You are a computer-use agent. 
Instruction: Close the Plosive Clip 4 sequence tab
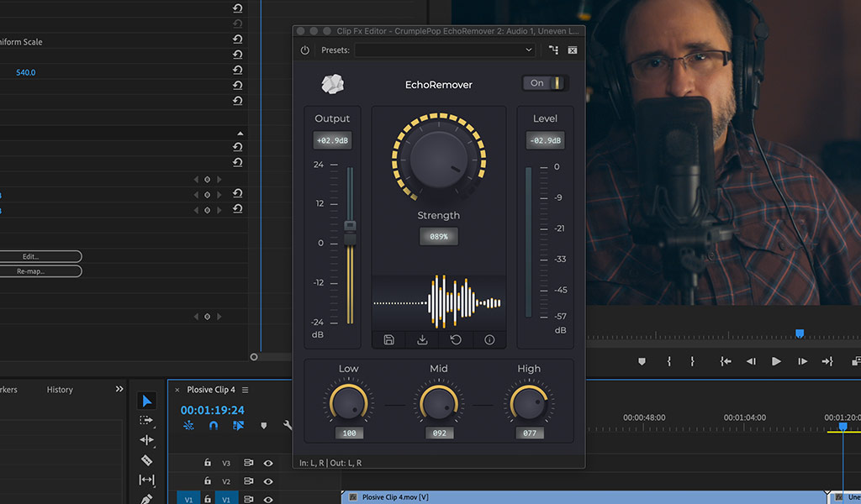coord(177,390)
